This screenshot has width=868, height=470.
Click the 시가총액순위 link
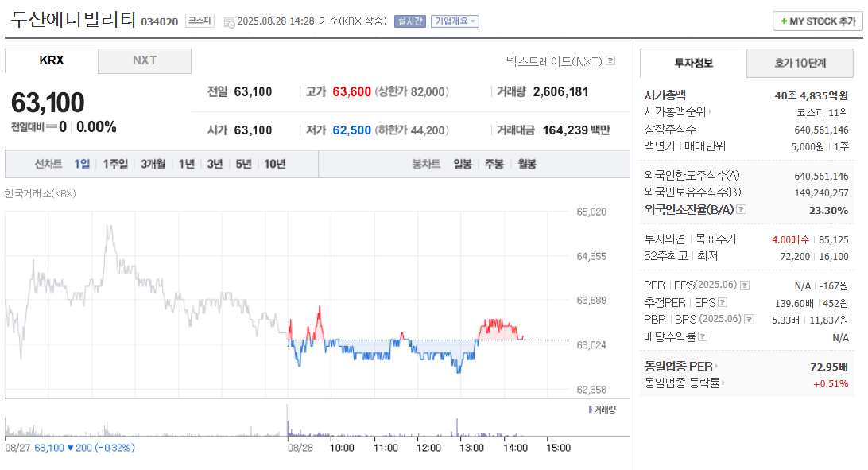pos(675,112)
